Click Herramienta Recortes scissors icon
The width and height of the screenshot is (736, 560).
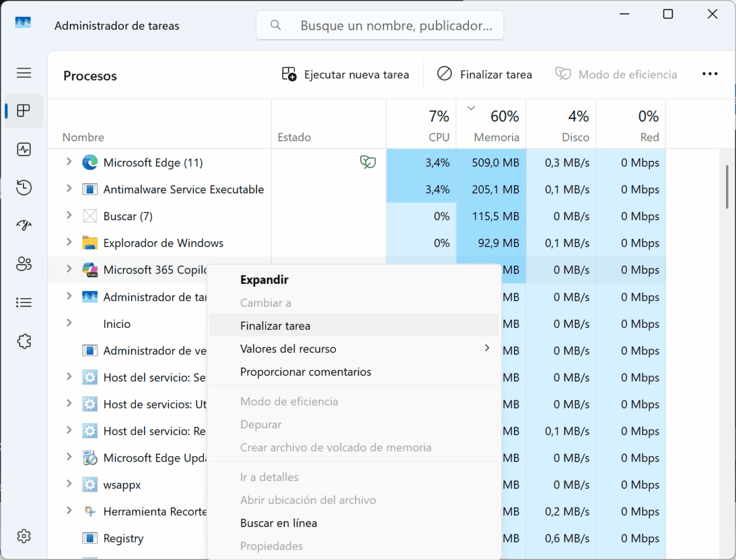[90, 511]
